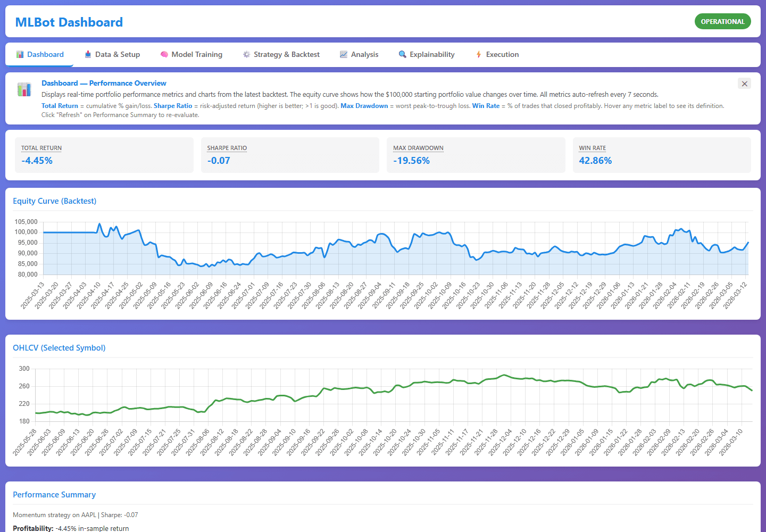Click the brain icon on Model Training
The height and width of the screenshot is (532, 766).
[x=164, y=54]
